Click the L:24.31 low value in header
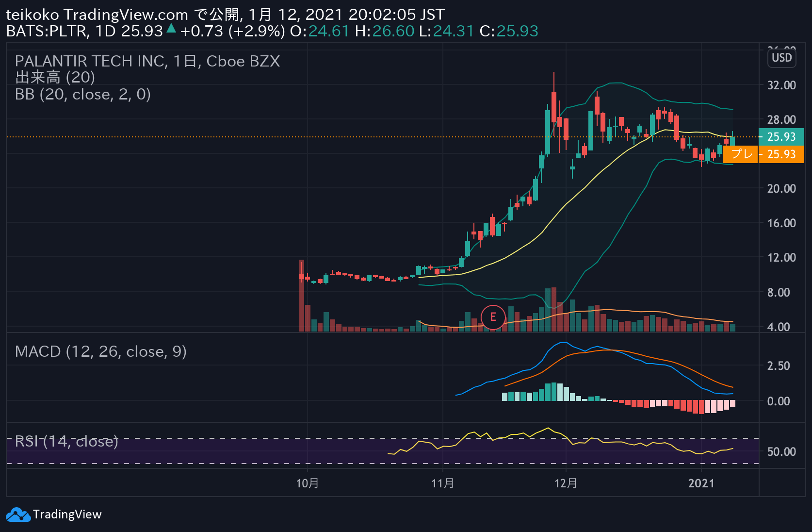The width and height of the screenshot is (812, 532). pos(446,31)
